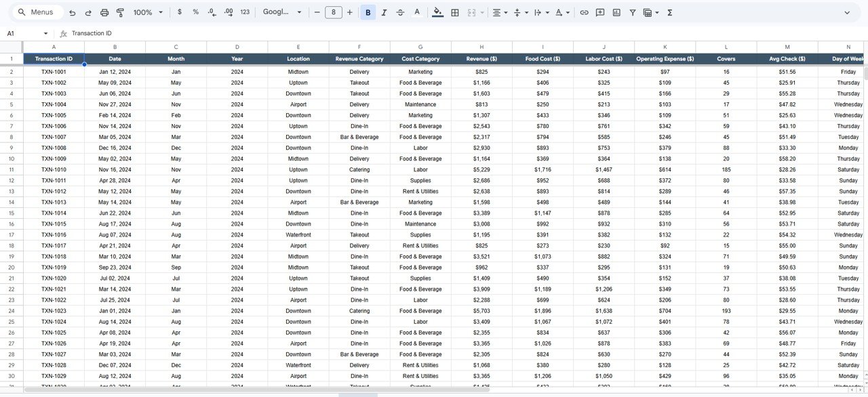Viewport: 868px width, 397px height.
Task: Toggle strikethrough formatting
Action: click(400, 12)
